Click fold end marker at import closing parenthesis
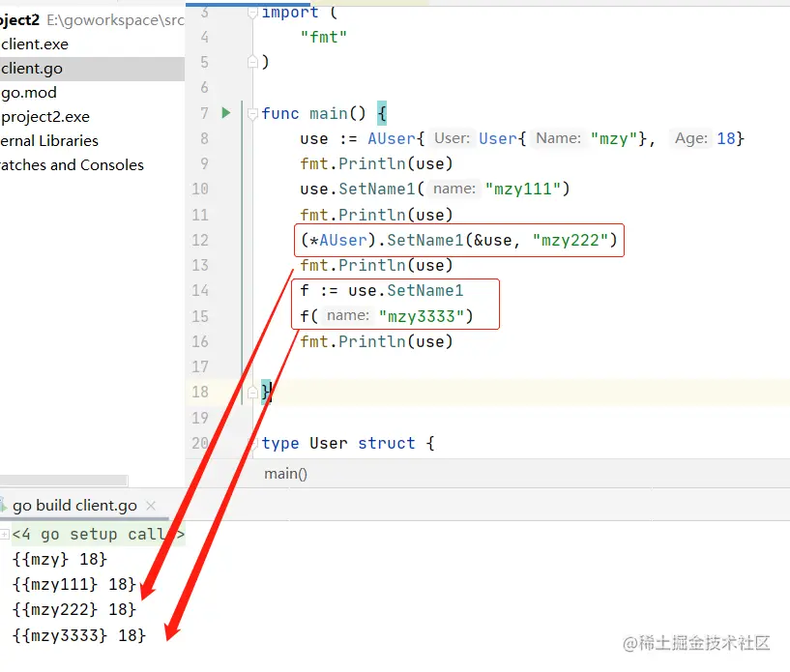The height and width of the screenshot is (672, 790). coord(253,62)
